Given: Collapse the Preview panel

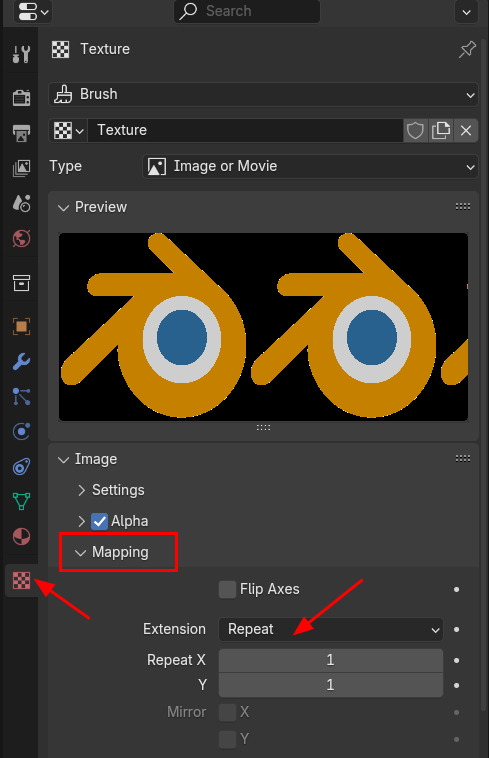Looking at the screenshot, I should [x=63, y=208].
